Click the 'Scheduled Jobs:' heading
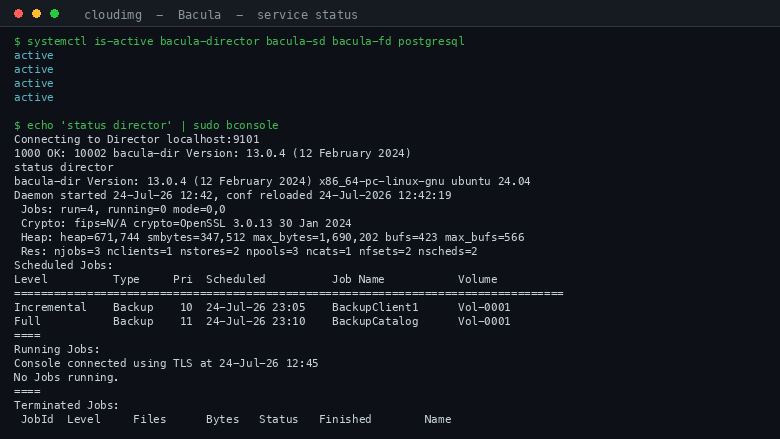 tap(64, 265)
